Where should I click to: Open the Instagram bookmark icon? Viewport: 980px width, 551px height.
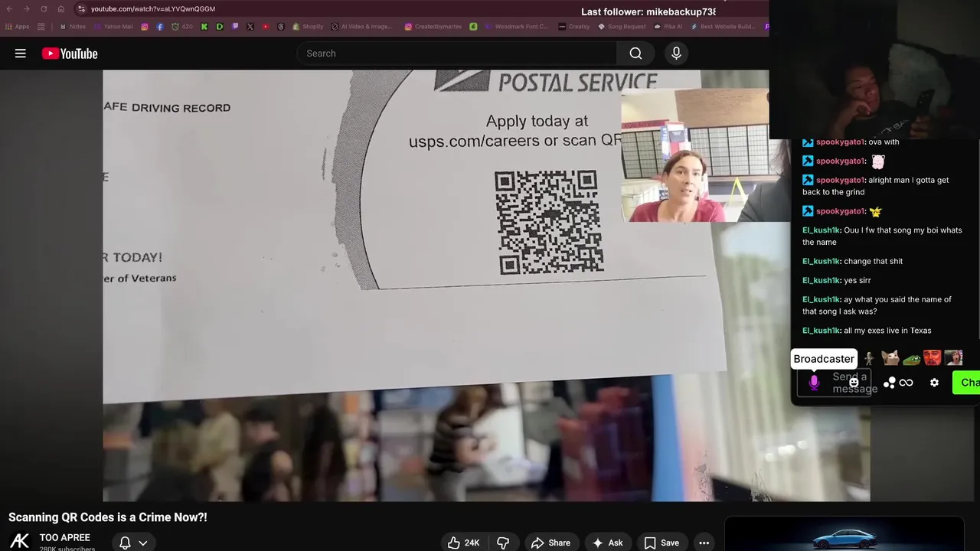(x=145, y=27)
